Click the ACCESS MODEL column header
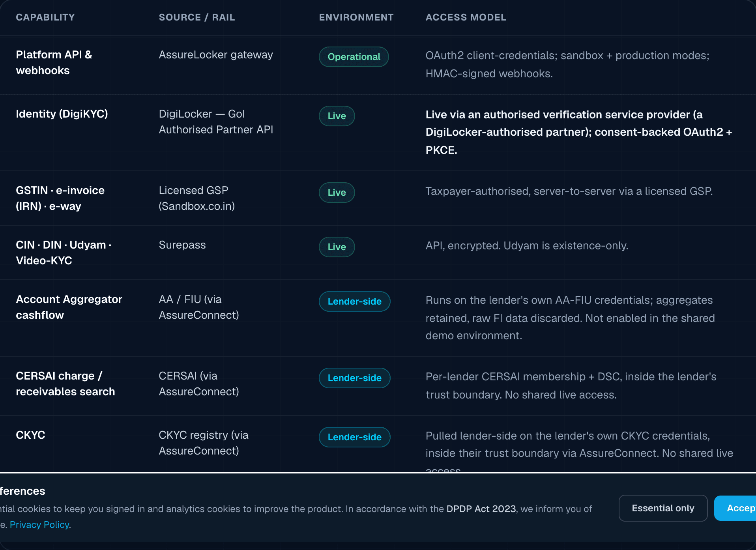Image resolution: width=756 pixels, height=550 pixels. (x=466, y=17)
